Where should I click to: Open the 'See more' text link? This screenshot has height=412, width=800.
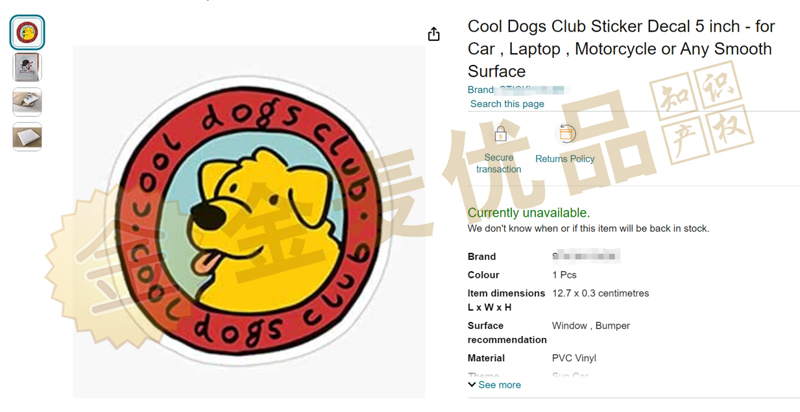[499, 385]
